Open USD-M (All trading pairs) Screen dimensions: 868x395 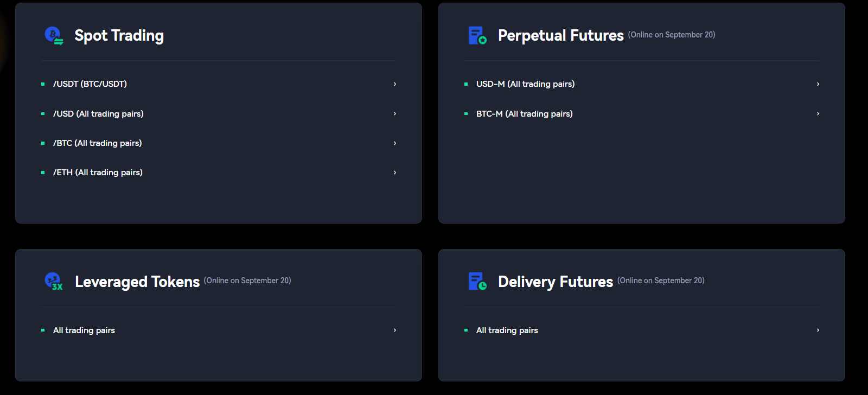(525, 84)
